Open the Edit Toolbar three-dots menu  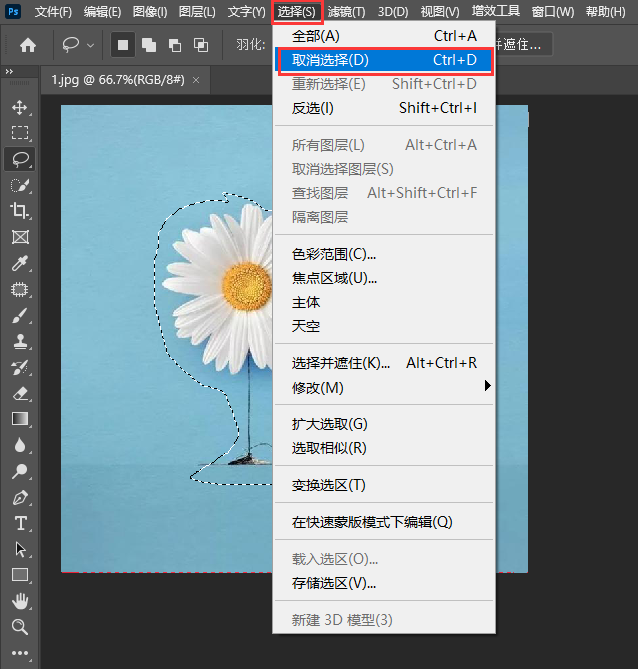[20, 653]
